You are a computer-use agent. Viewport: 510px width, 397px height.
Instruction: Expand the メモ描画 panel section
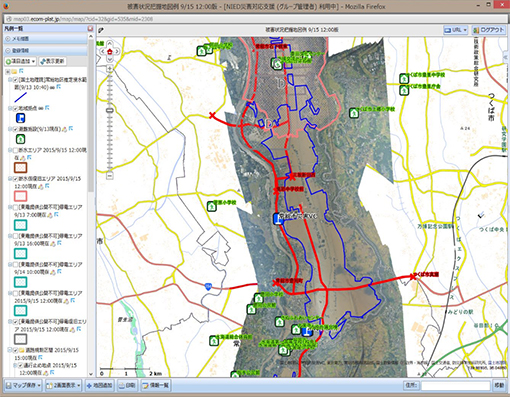pos(45,39)
